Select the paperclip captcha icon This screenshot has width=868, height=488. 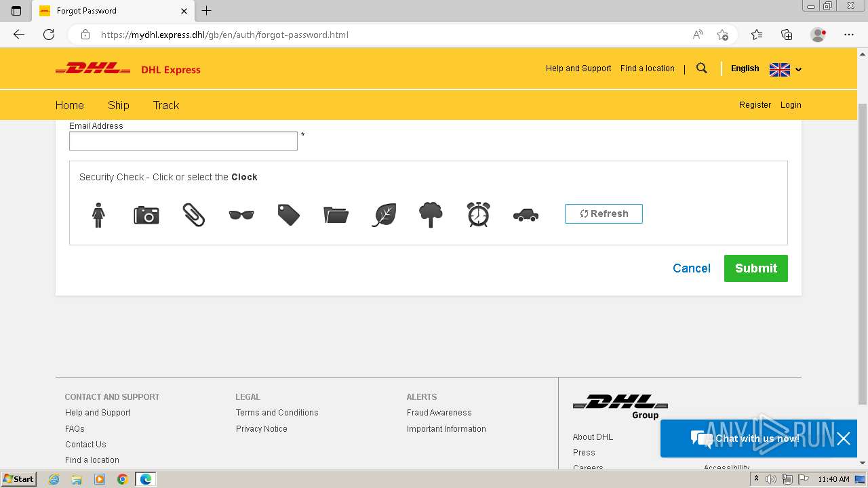click(x=193, y=215)
